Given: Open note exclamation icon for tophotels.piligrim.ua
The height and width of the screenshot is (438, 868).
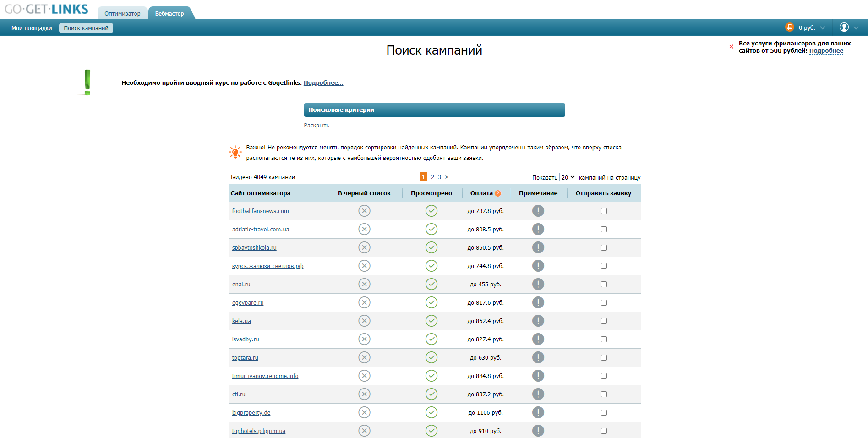Looking at the screenshot, I should tap(538, 431).
